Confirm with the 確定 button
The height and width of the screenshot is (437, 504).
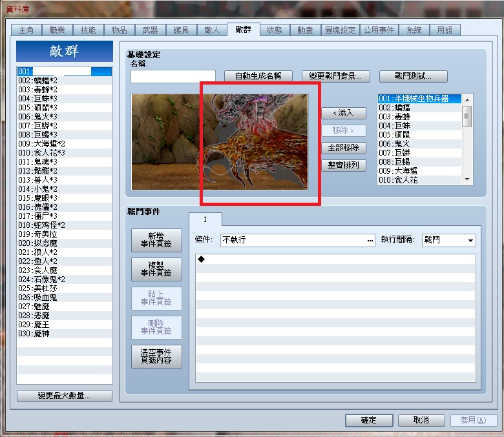tap(369, 420)
